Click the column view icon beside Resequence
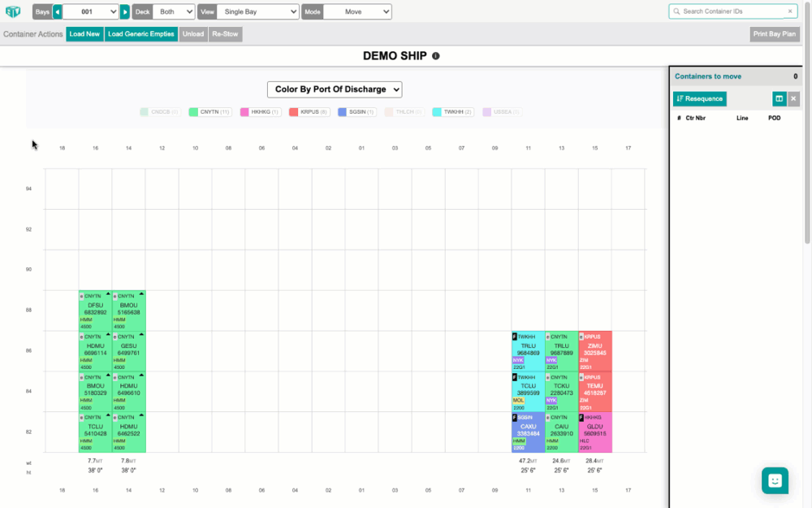Viewport: 812px width, 508px height. [x=779, y=98]
